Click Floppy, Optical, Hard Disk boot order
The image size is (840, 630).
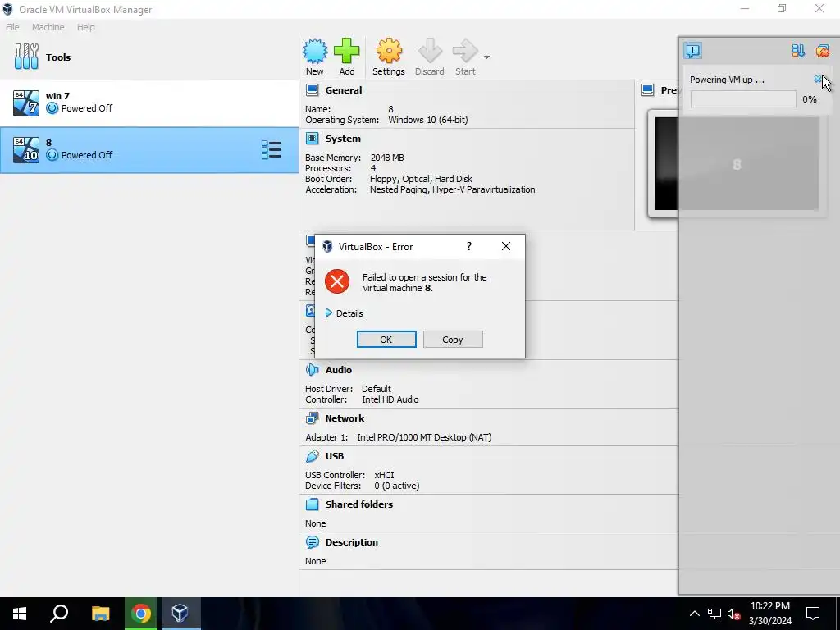421,179
